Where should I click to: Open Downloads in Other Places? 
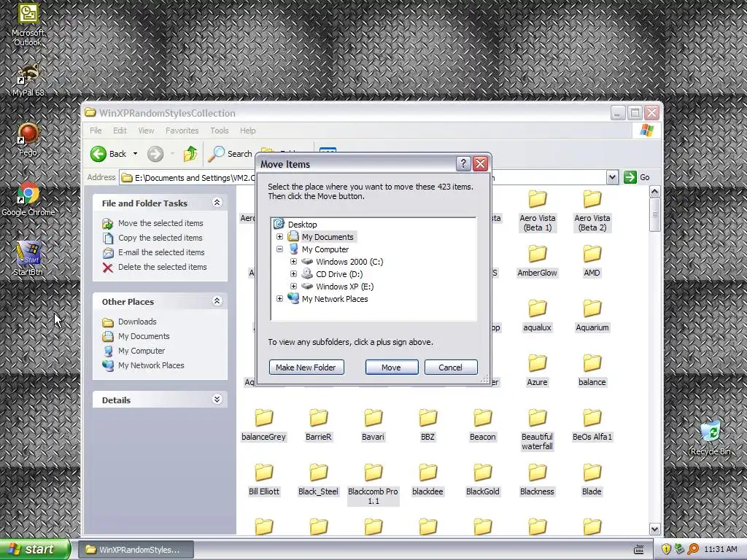pos(137,322)
